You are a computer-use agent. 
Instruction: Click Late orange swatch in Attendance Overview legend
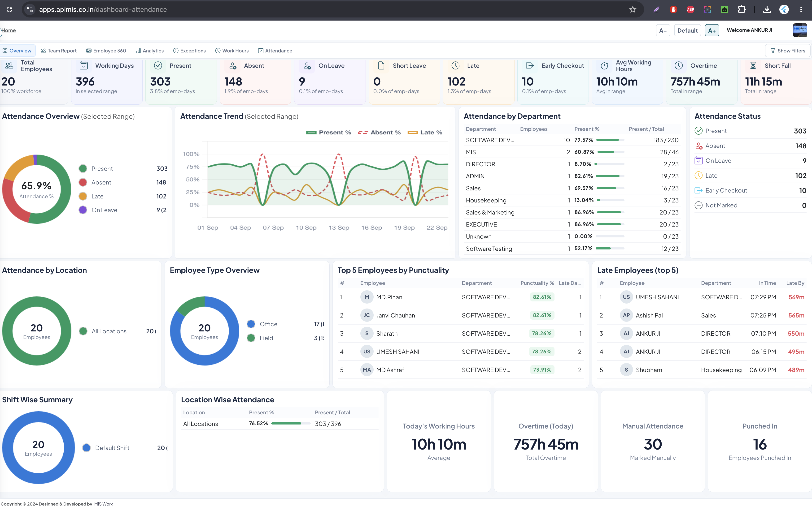(x=83, y=197)
